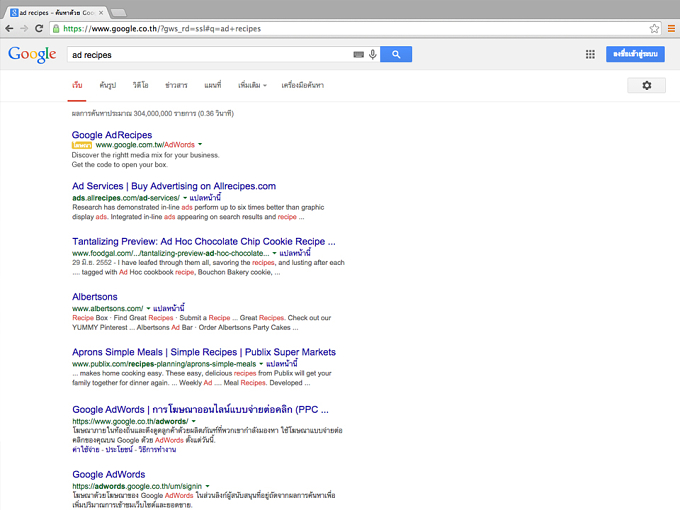
Task: Open the on-screen keyboard icon
Action: [359, 55]
